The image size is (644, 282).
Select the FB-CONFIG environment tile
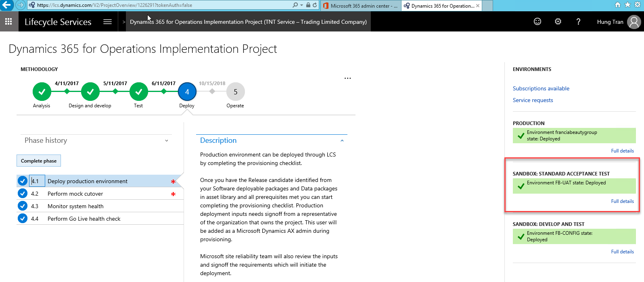(x=574, y=236)
